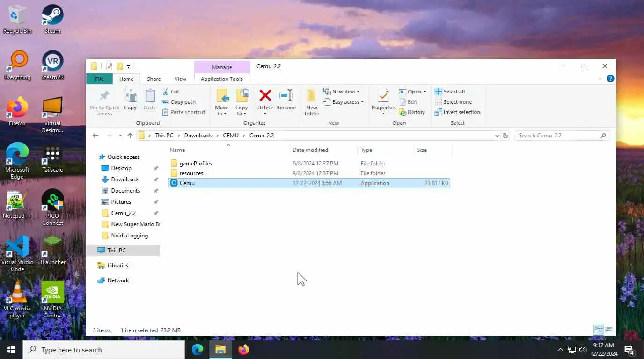The height and width of the screenshot is (359, 644).
Task: Open the New item dropdown
Action: click(342, 92)
